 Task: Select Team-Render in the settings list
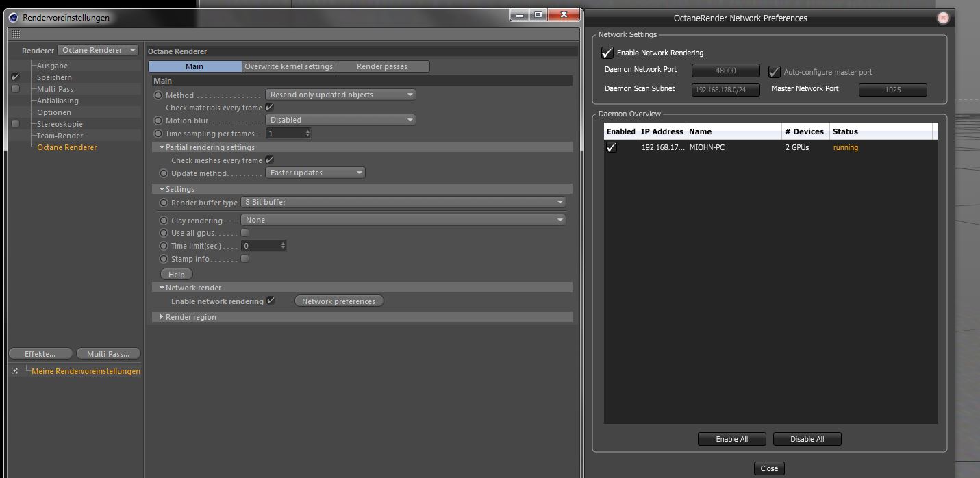[x=60, y=136]
